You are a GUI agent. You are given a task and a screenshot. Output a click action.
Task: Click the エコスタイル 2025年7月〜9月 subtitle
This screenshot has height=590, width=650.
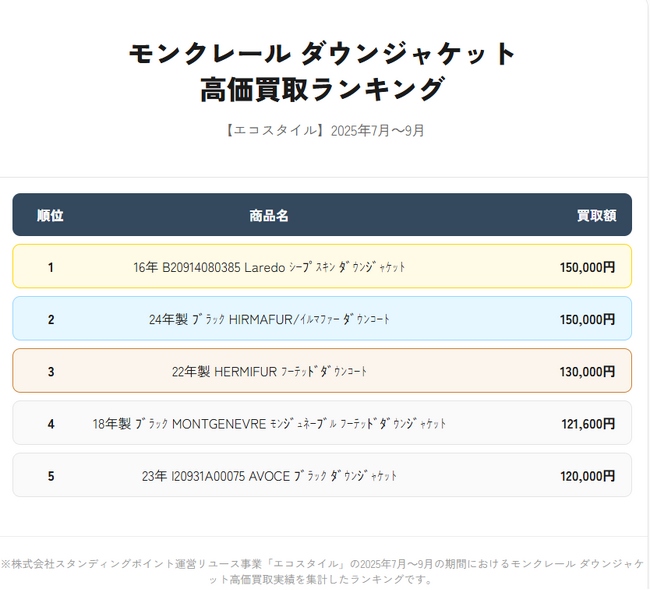[x=325, y=130]
